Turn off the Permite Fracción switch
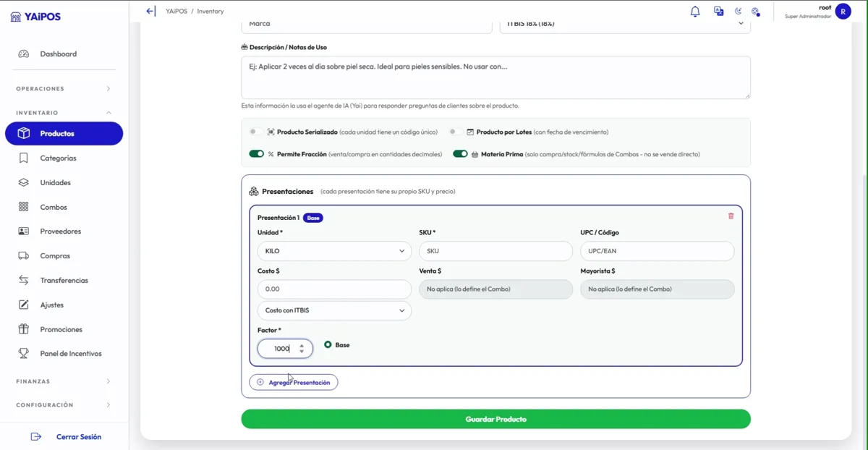Image resolution: width=868 pixels, height=450 pixels. point(256,154)
